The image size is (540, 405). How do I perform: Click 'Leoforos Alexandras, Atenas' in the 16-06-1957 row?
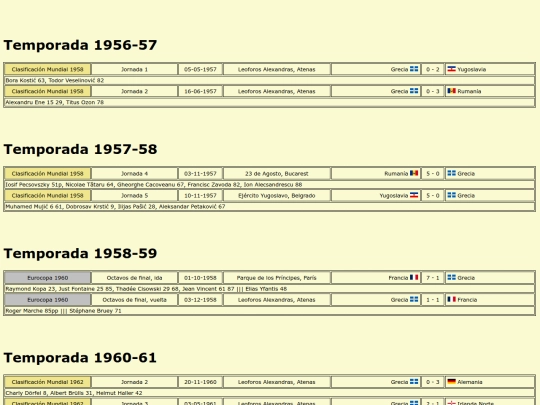277,91
